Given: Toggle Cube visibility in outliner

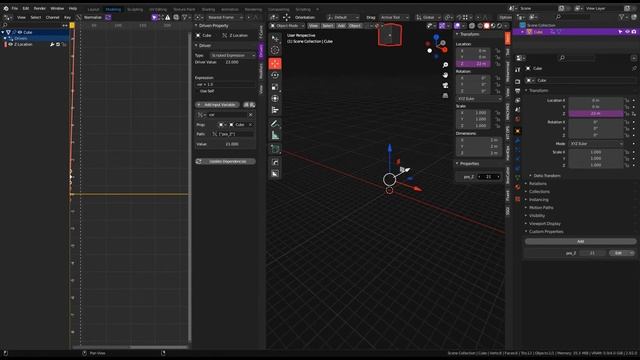Looking at the screenshot, I should coord(627,32).
